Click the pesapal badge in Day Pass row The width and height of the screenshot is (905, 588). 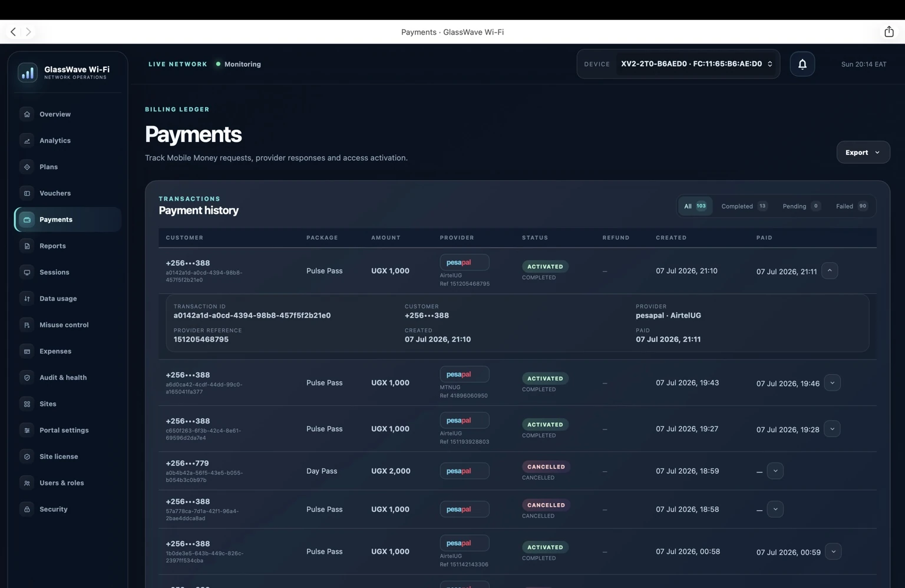point(464,471)
